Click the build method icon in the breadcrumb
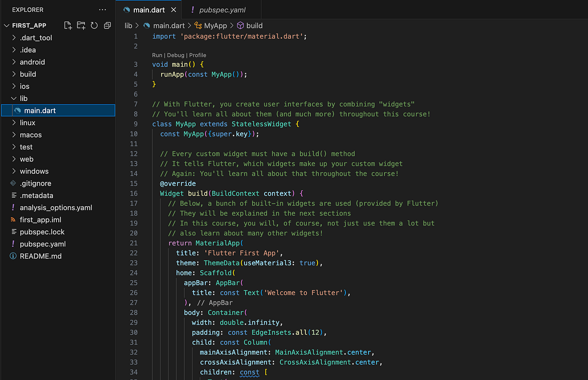Viewport: 588px width, 380px height. (240, 25)
